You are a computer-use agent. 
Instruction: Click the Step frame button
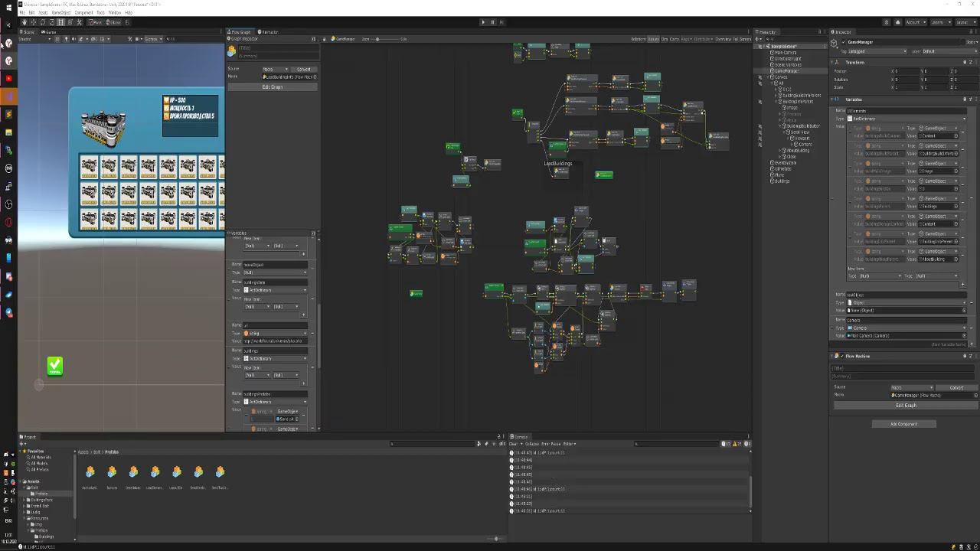click(501, 22)
